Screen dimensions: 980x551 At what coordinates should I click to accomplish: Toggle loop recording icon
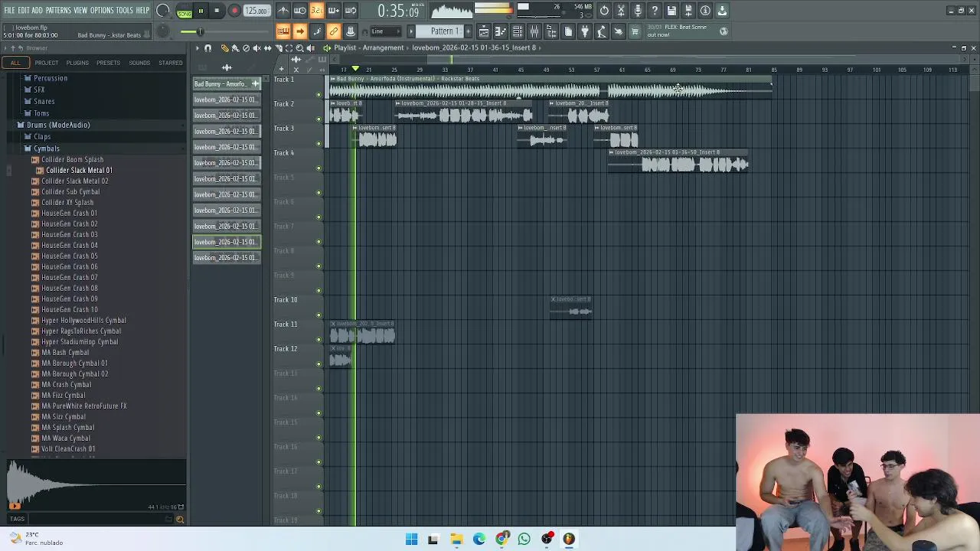pos(350,11)
